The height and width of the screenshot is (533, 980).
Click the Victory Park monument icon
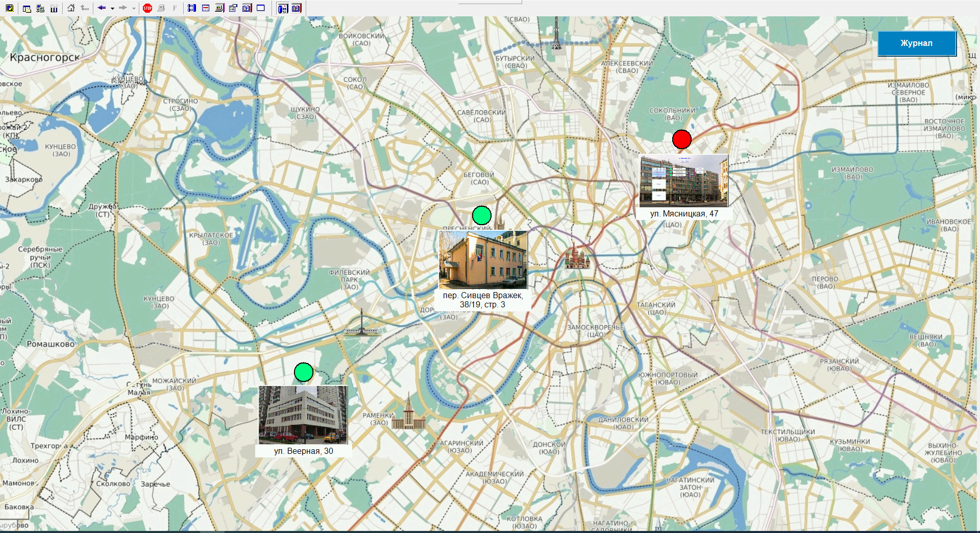362,323
